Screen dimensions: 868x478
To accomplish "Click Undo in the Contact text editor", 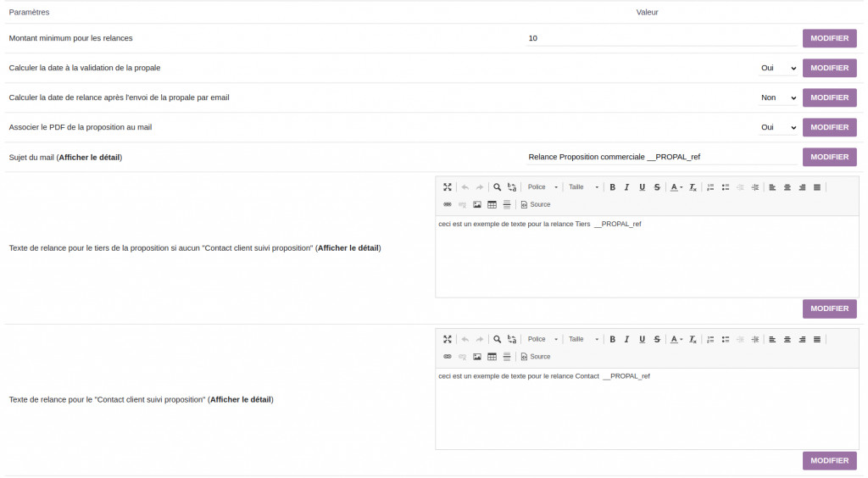I will click(465, 339).
